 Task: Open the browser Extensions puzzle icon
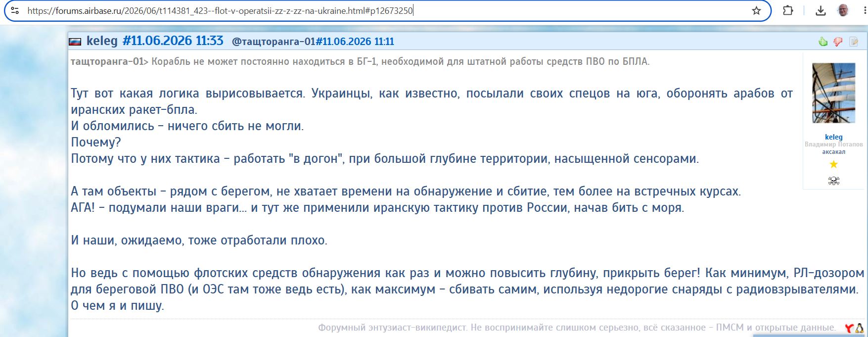(788, 10)
